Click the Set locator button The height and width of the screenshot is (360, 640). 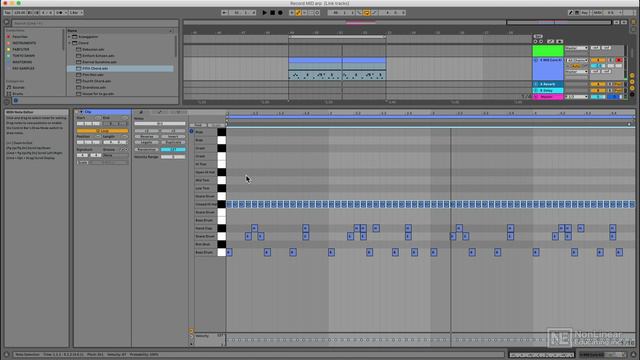pos(538,36)
